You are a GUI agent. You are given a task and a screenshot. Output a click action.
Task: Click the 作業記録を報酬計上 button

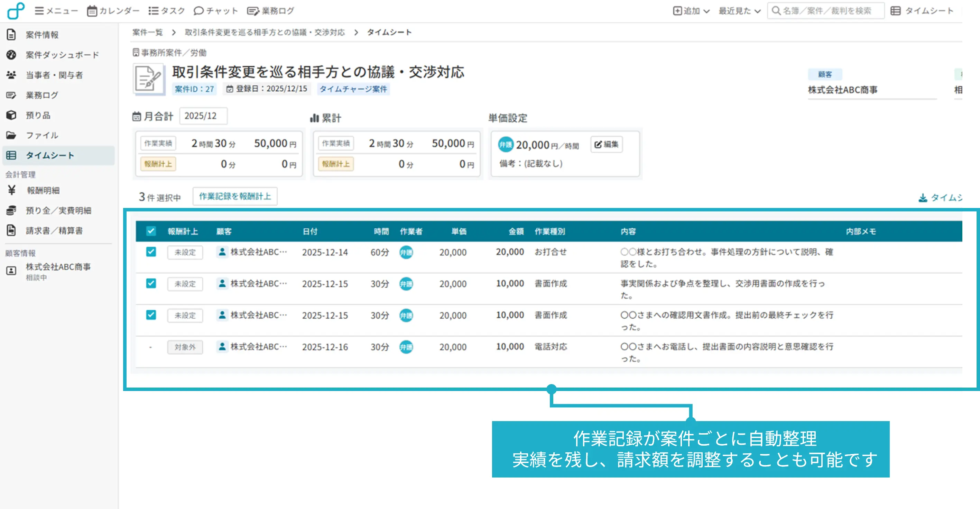[235, 197]
